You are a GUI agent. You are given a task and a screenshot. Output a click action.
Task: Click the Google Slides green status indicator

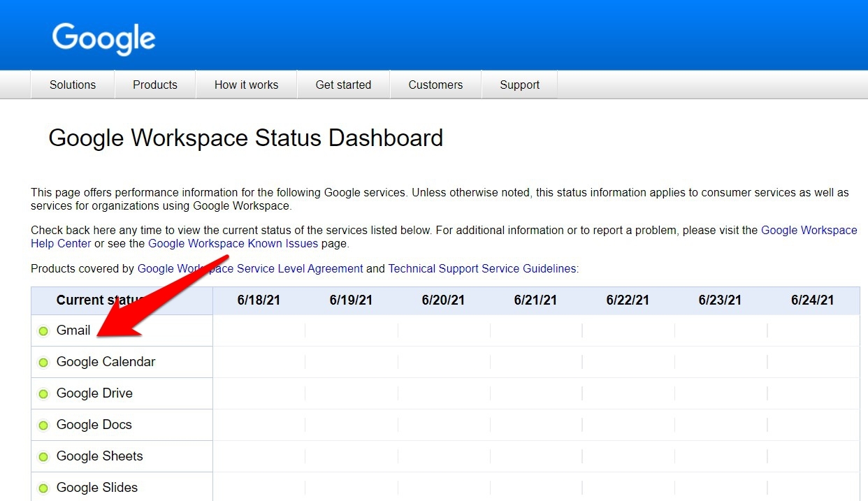point(43,488)
